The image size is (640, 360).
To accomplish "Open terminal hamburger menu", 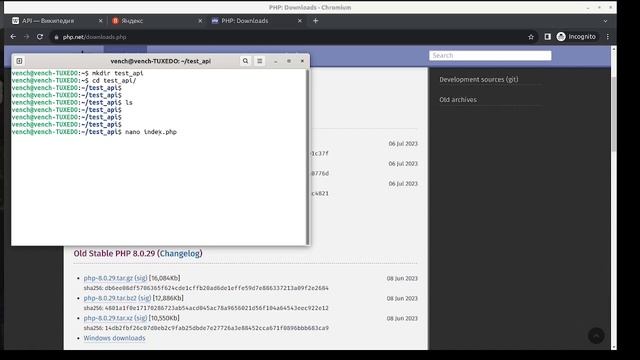I will pyautogui.click(x=260, y=61).
